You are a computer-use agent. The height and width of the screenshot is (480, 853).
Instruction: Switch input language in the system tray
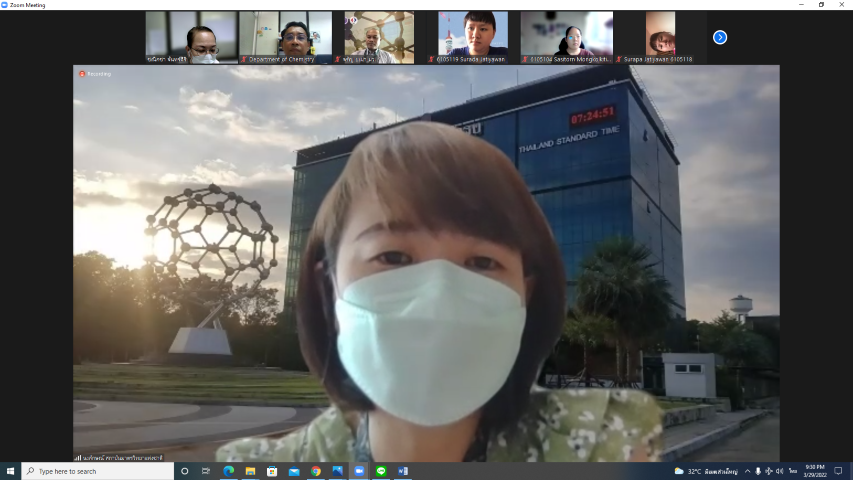coord(793,471)
